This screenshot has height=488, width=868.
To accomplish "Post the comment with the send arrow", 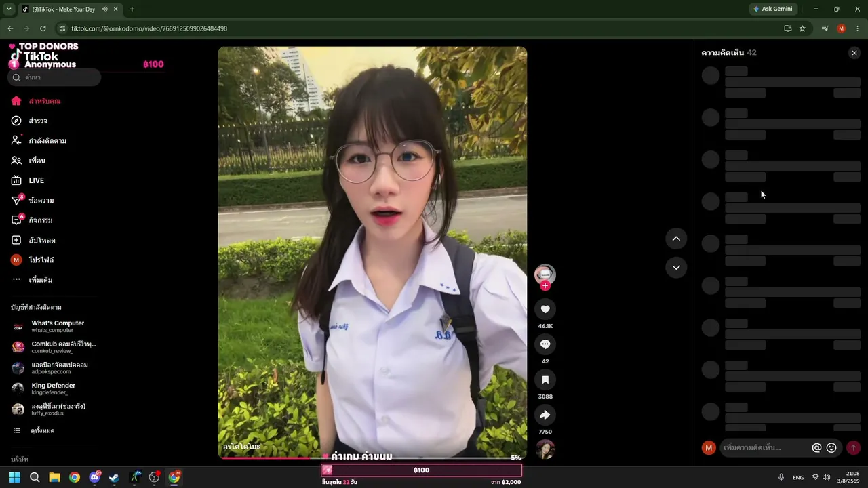I will click(853, 447).
